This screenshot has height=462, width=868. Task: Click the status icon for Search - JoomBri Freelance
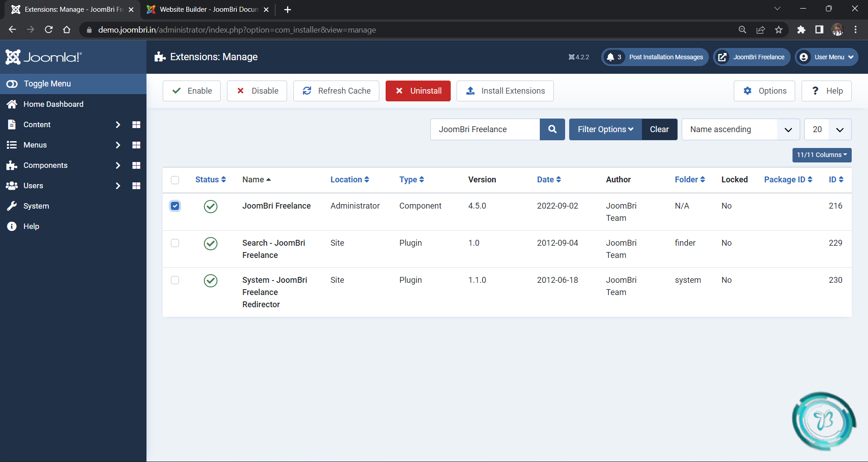click(211, 243)
